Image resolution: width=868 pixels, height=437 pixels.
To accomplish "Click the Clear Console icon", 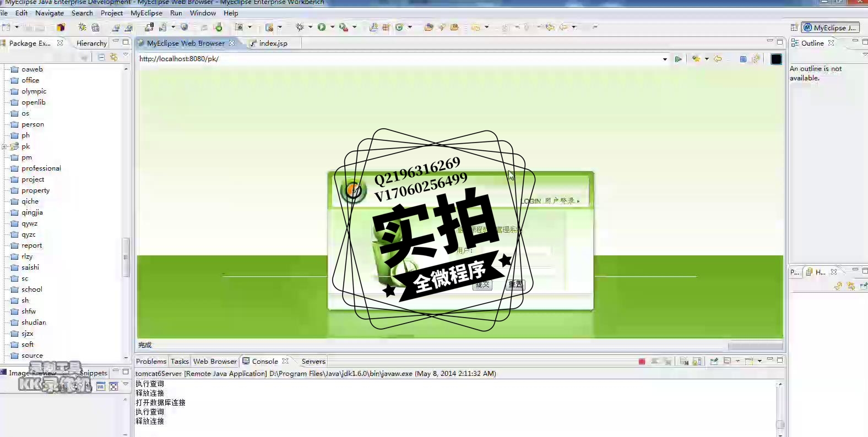I will [x=683, y=361].
